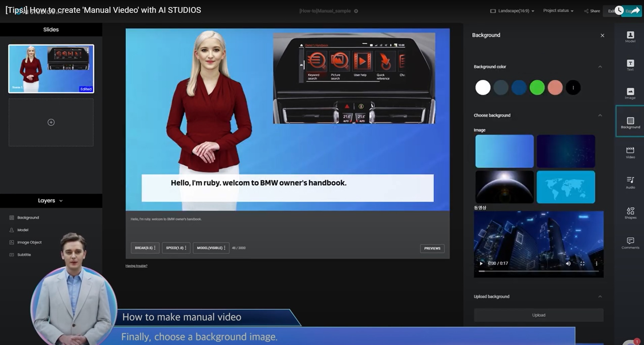Choose the dark starry blue background
This screenshot has width=644, height=345.
click(566, 151)
